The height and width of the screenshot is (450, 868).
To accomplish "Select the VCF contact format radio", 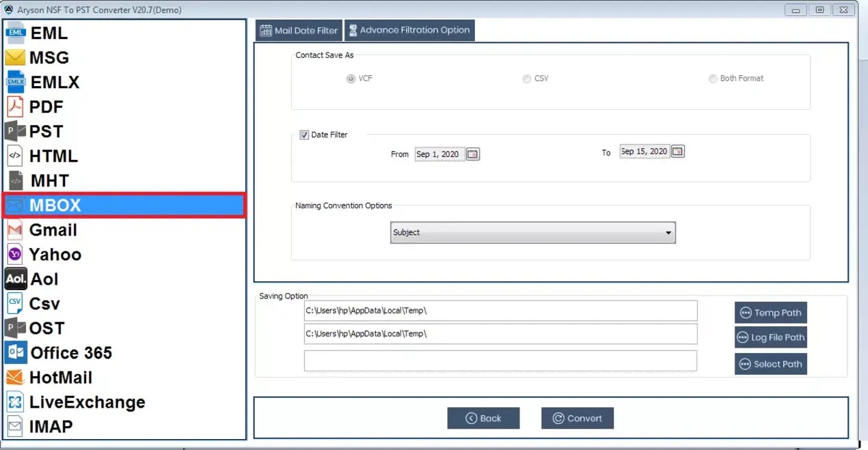I will pos(351,79).
